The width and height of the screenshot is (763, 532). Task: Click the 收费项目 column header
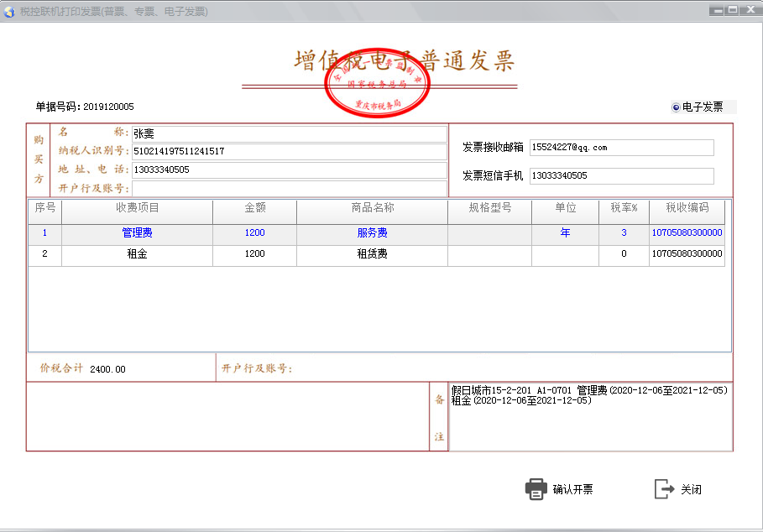(137, 212)
